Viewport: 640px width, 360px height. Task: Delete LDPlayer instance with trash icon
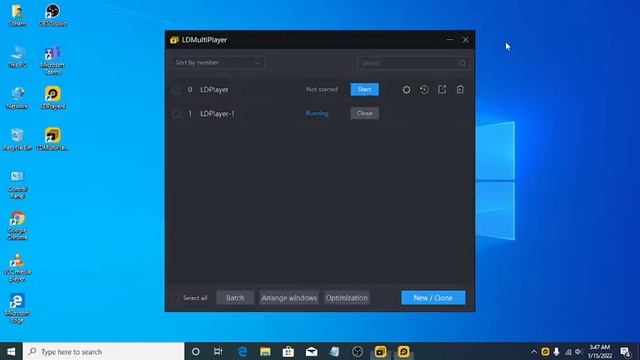pyautogui.click(x=460, y=89)
